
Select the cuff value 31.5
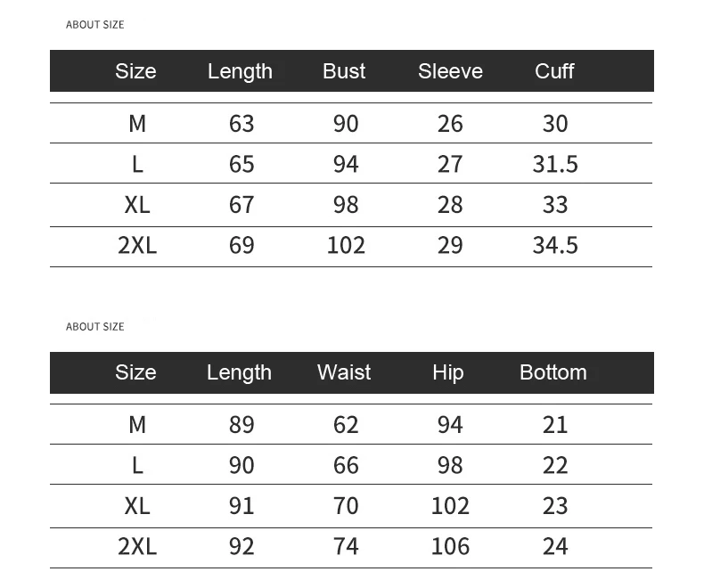click(555, 164)
